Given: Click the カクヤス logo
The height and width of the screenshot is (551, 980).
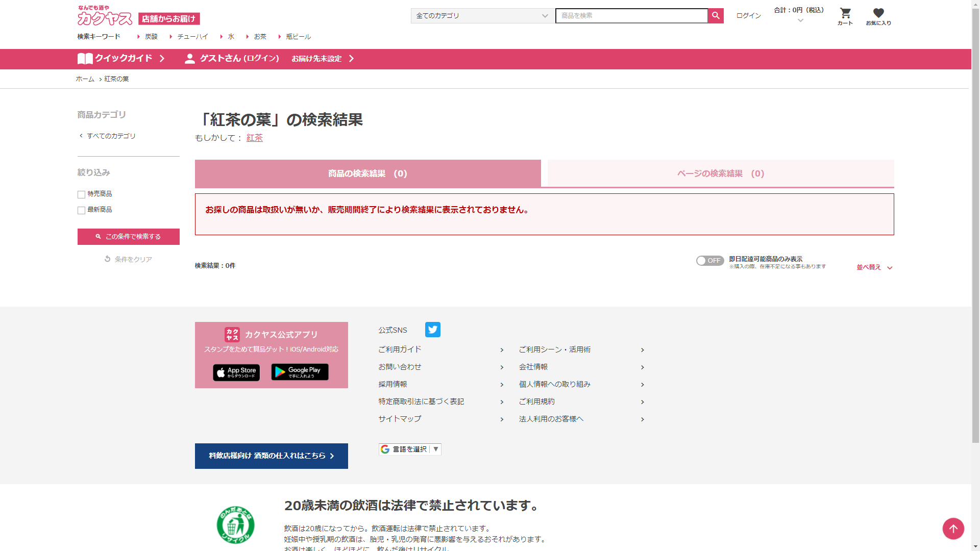Looking at the screenshot, I should click(x=105, y=17).
